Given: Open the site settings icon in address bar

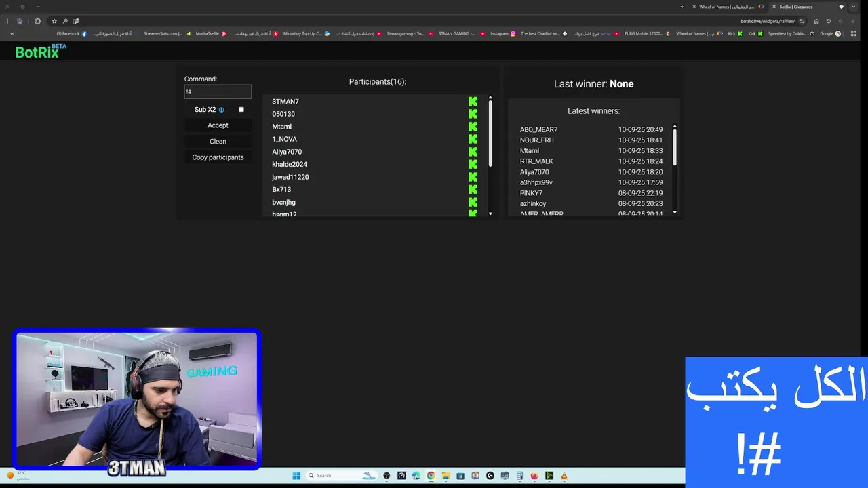Looking at the screenshot, I should pyautogui.click(x=802, y=21).
